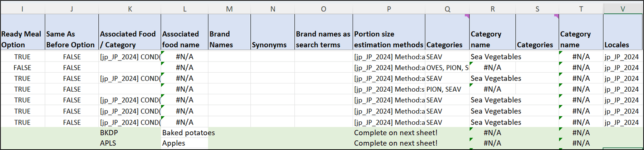644x150 pixels.
Task: Select column T #N/A in the Baked potatoes row
Action: [581, 132]
